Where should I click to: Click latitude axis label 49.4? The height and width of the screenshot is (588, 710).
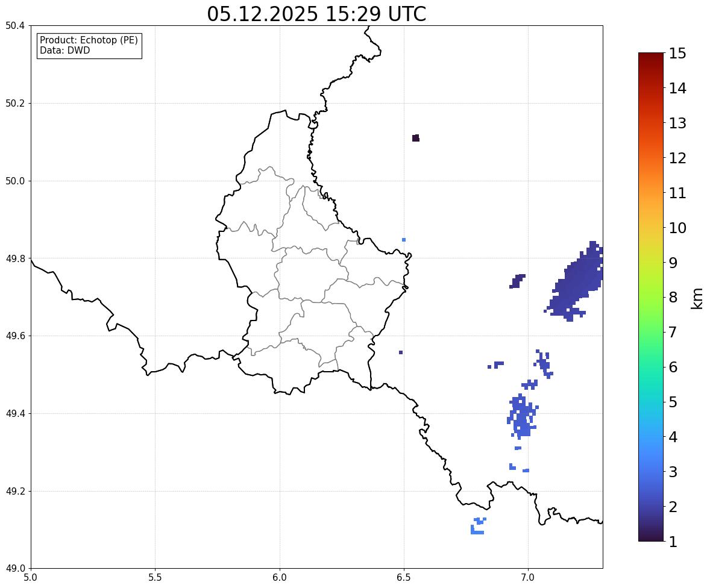click(15, 413)
